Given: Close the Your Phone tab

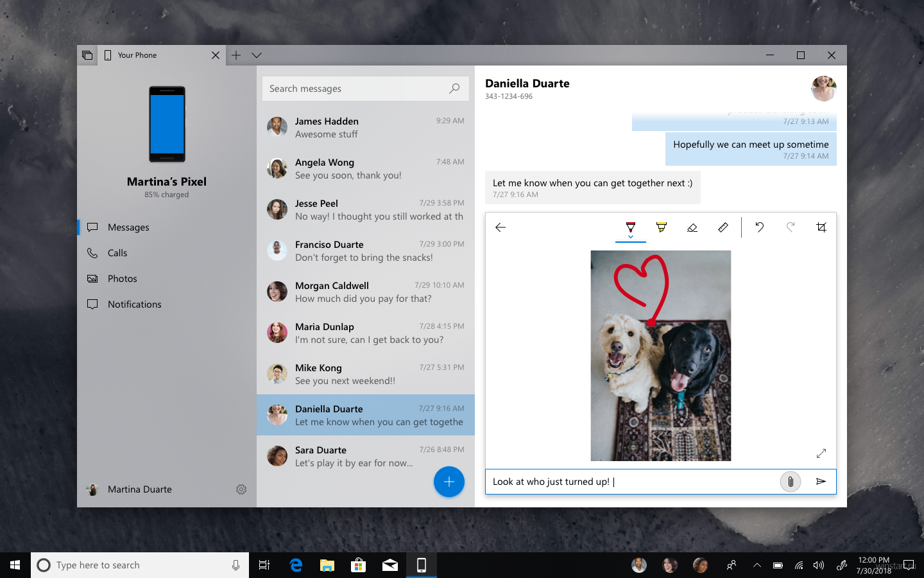Looking at the screenshot, I should [x=216, y=55].
